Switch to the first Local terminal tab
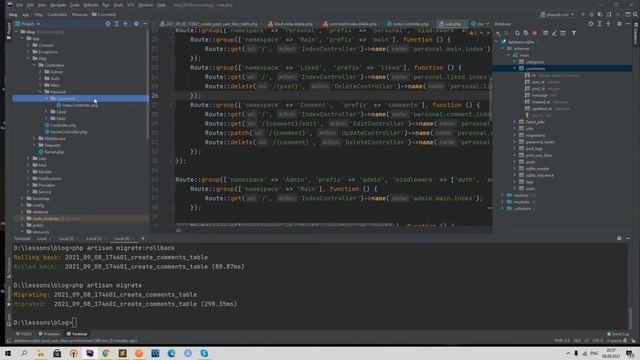Viewport: 640px width, 360px height. (42, 238)
